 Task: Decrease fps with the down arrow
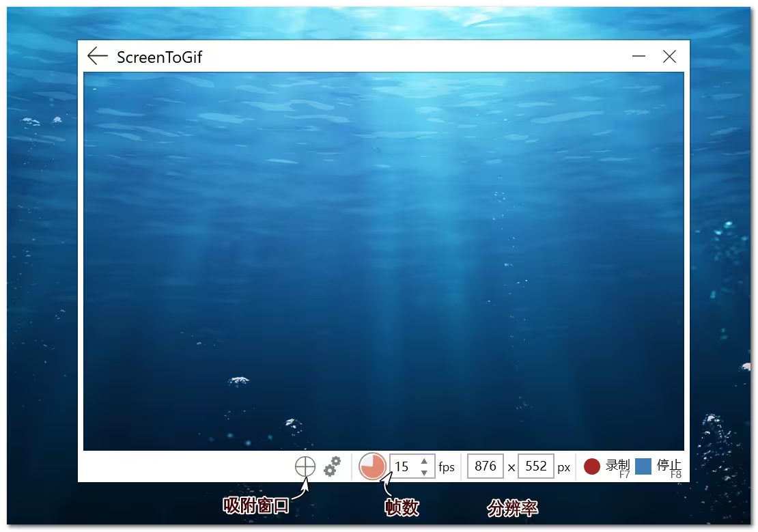tap(424, 473)
